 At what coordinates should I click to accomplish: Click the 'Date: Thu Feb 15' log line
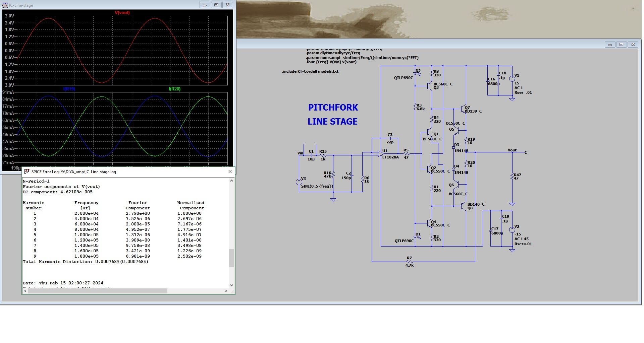[63, 283]
